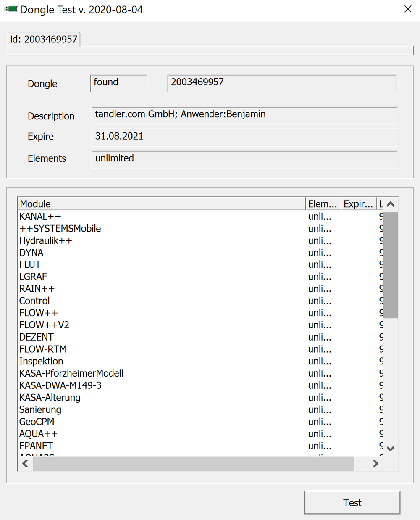Click the Test button
Screen dimensions: 420x520
pyautogui.click(x=352, y=502)
